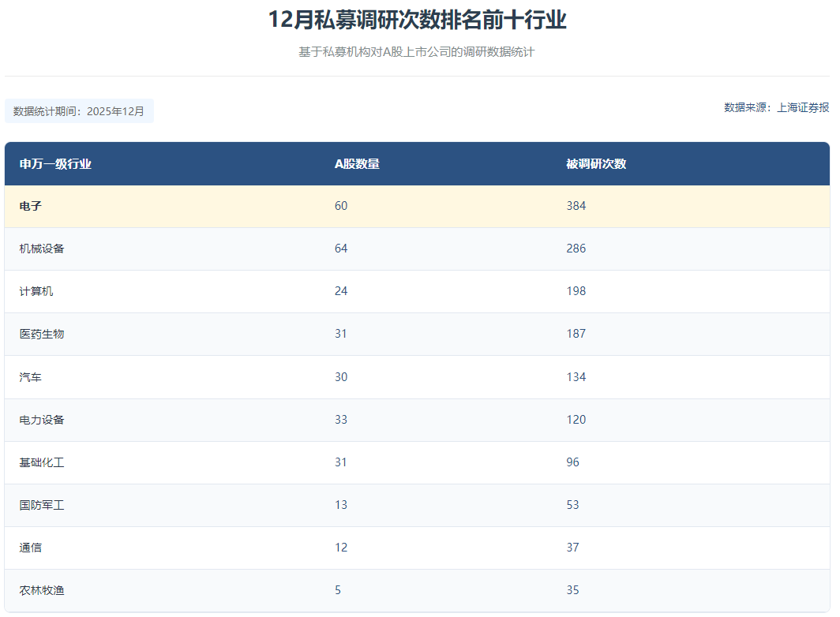The width and height of the screenshot is (840, 617).
Task: Click the 数据来源 上海证券报 text
Action: click(x=776, y=107)
